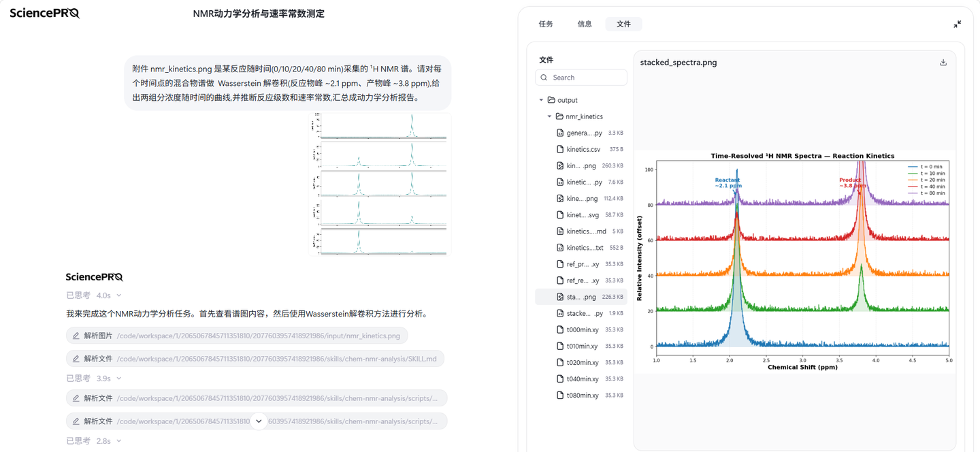Collapse the nmr_kinetics folder arrow

click(550, 116)
